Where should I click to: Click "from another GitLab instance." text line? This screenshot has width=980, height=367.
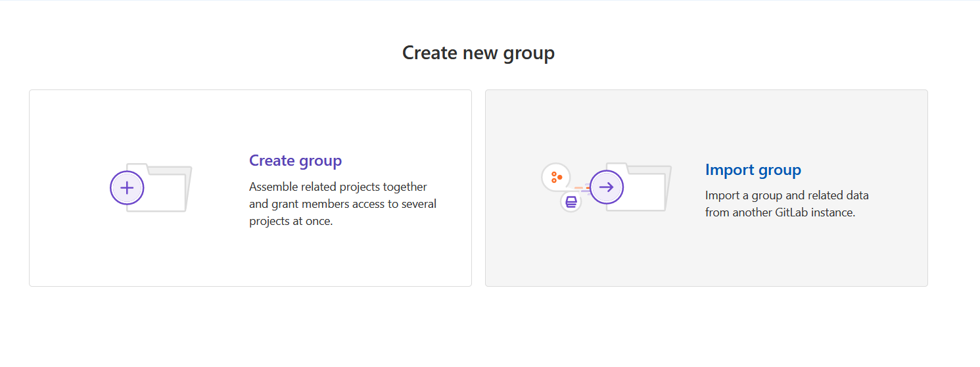coord(780,212)
